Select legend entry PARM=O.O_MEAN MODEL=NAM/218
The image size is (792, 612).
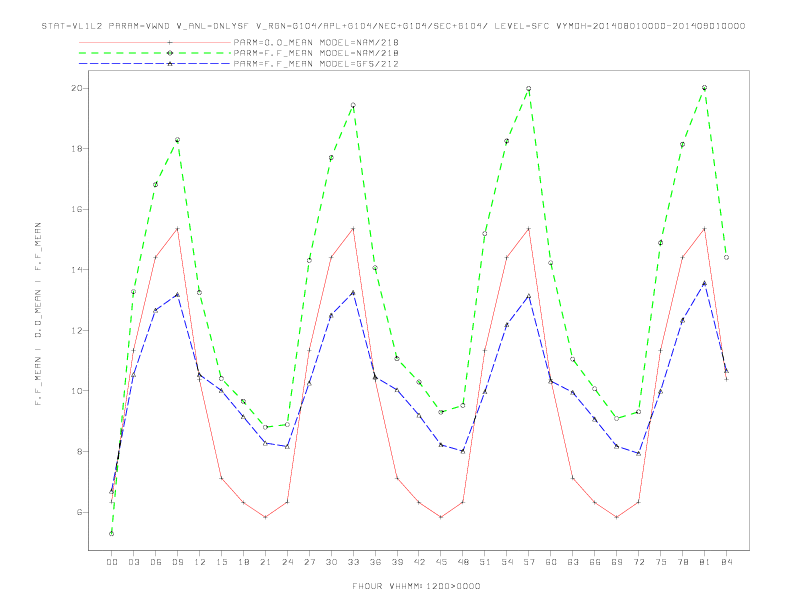coord(316,42)
